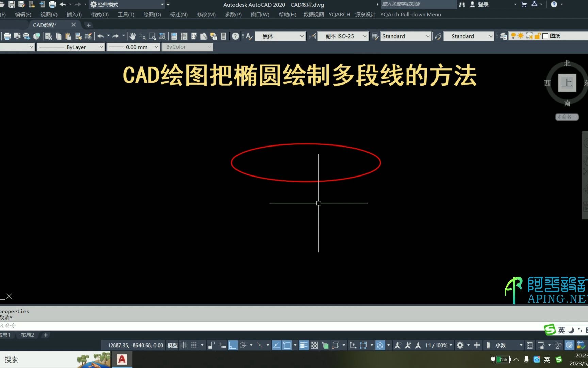Toggle object snap tracking in status bar
This screenshot has width=588, height=368.
[x=277, y=345]
